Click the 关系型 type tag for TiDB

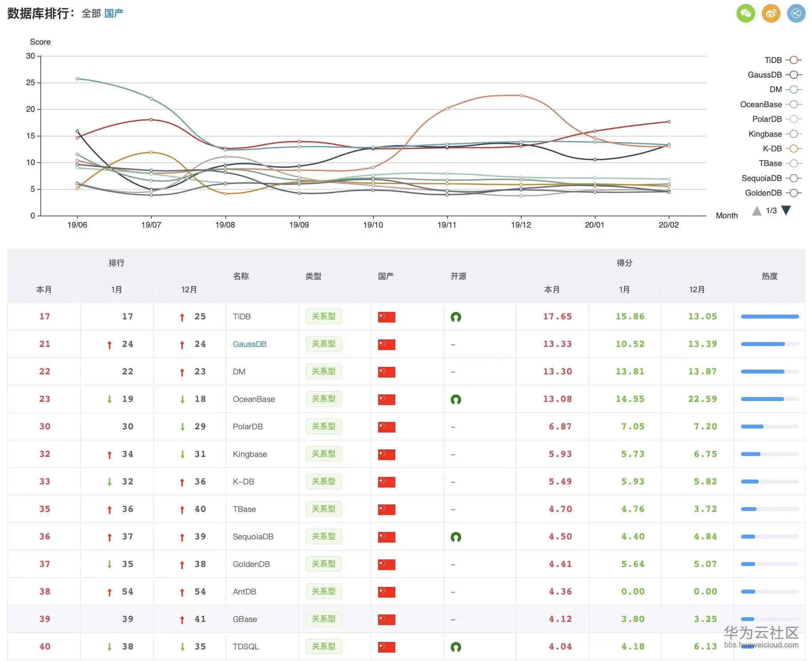(324, 317)
